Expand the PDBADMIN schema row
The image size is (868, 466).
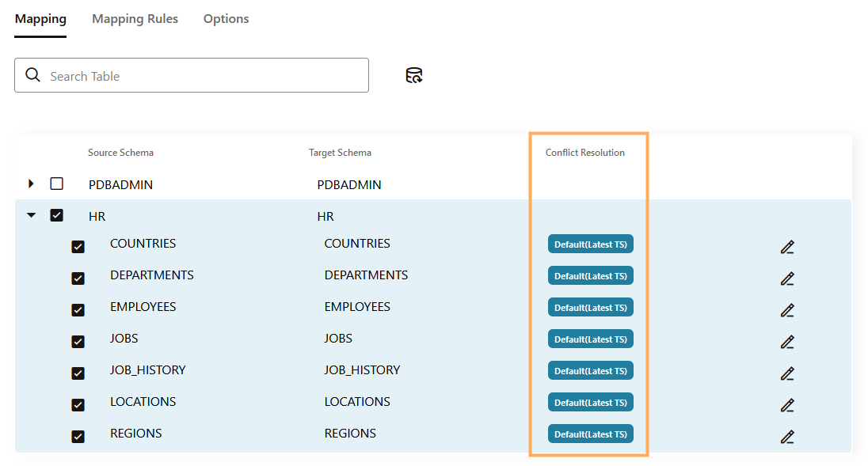pyautogui.click(x=32, y=184)
